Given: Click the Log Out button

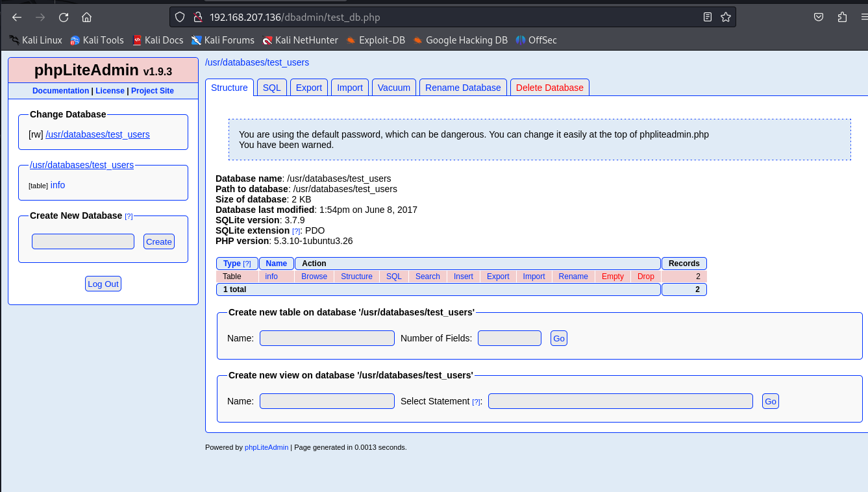Looking at the screenshot, I should [x=103, y=284].
